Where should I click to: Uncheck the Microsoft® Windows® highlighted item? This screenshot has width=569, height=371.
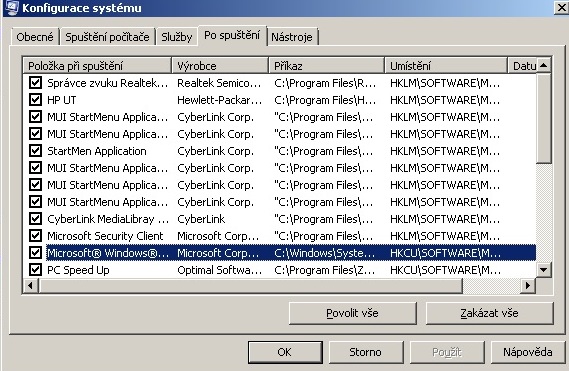click(x=35, y=253)
